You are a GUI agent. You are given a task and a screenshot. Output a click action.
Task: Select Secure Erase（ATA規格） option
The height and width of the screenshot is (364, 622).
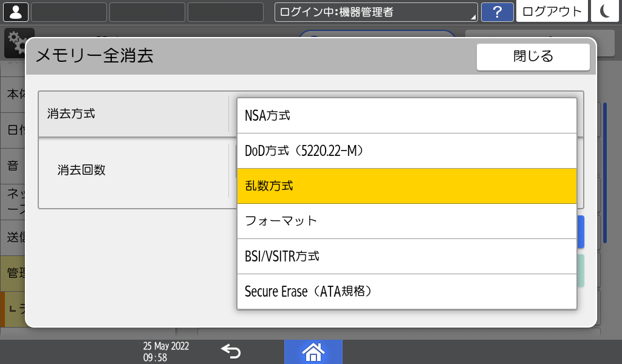tap(406, 291)
